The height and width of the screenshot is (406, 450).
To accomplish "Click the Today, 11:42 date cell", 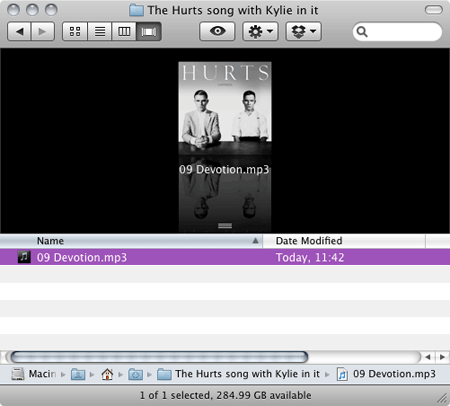I will coord(310,257).
